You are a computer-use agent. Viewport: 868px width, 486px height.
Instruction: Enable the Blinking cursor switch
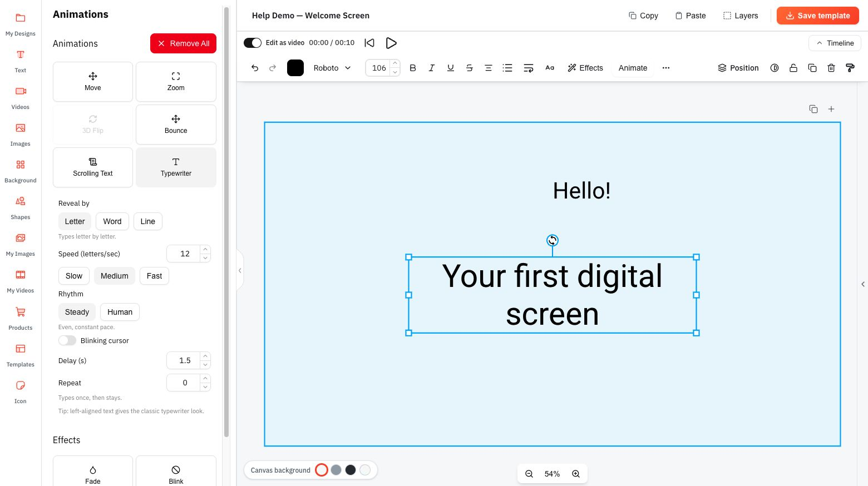click(x=67, y=340)
